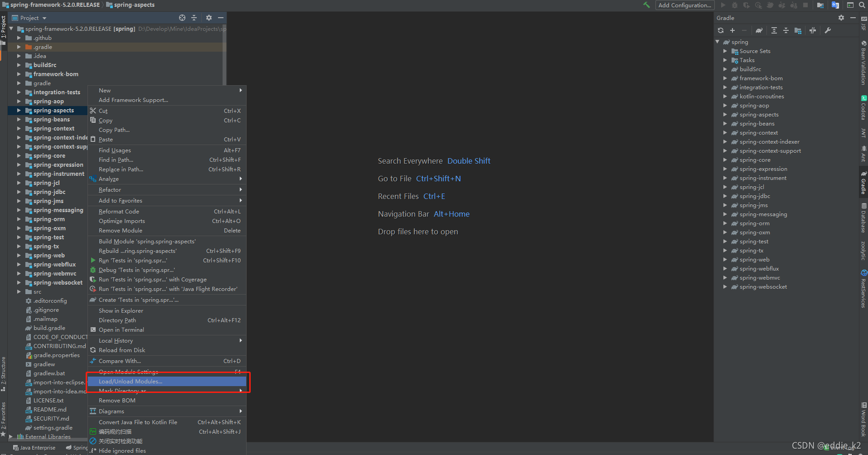Collapse all nodes in the Gradle panel
Viewport: 868px width, 455px height.
(x=786, y=30)
